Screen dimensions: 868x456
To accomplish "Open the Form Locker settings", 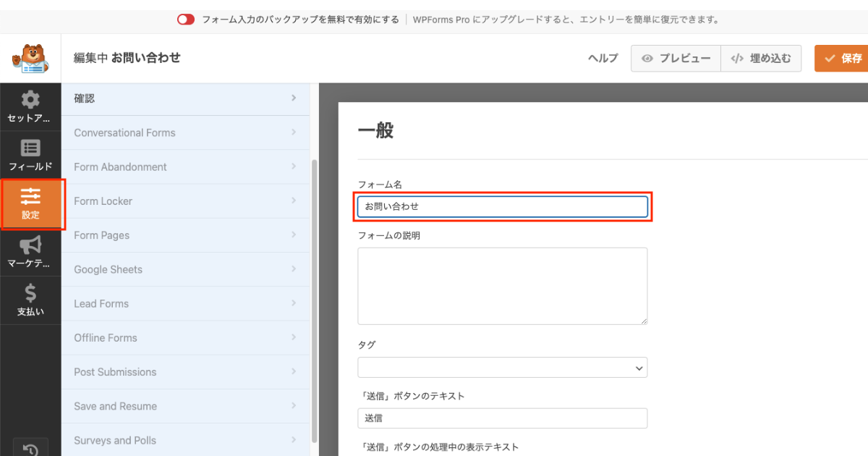I will click(x=185, y=201).
